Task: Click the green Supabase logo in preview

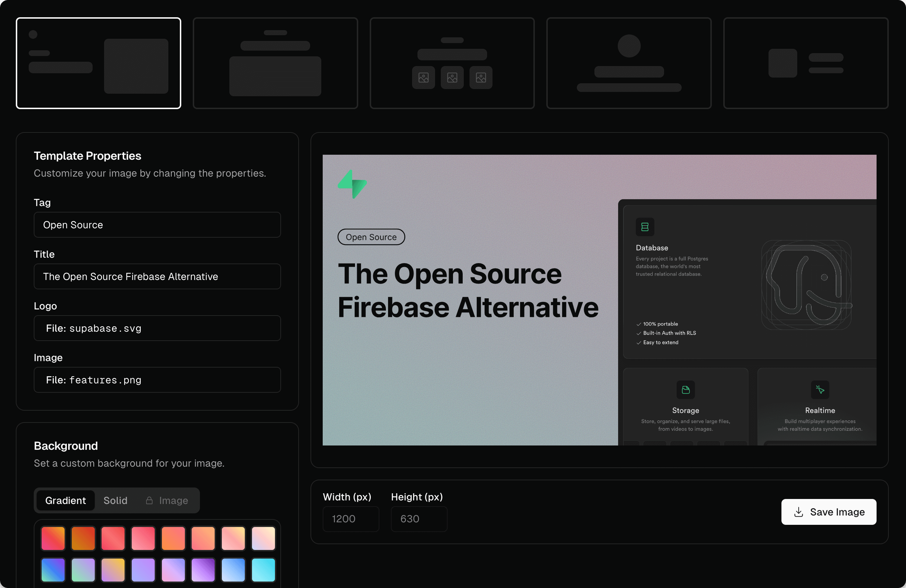Action: pos(352,184)
